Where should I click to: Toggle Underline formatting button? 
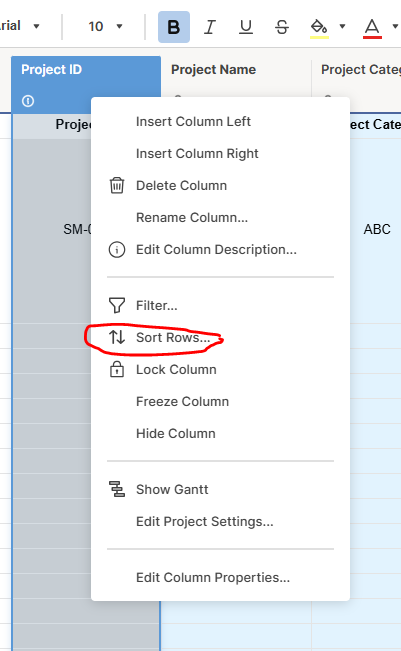click(246, 27)
